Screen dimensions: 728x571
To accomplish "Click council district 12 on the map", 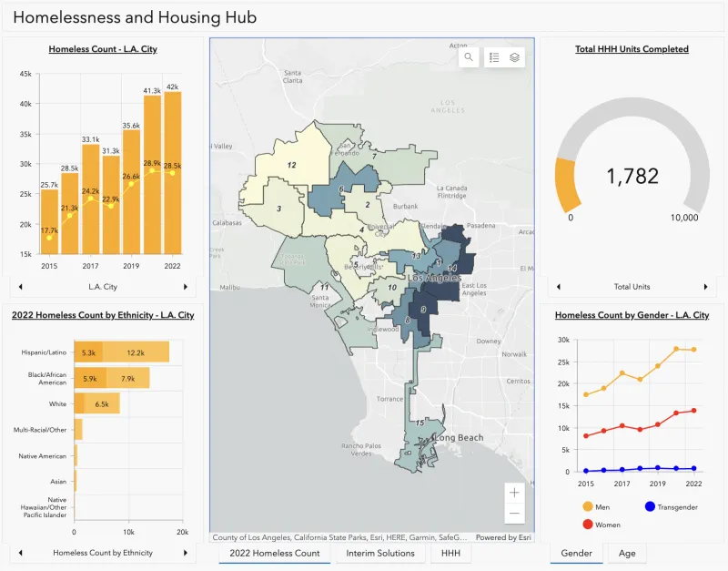I will coord(291,165).
